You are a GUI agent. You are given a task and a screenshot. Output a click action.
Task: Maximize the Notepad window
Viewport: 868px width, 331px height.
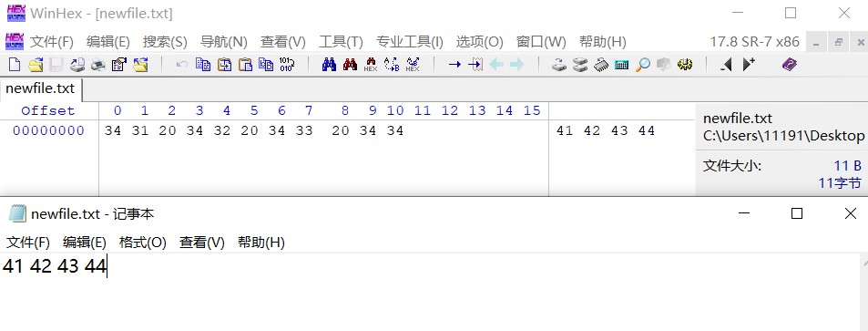click(797, 213)
